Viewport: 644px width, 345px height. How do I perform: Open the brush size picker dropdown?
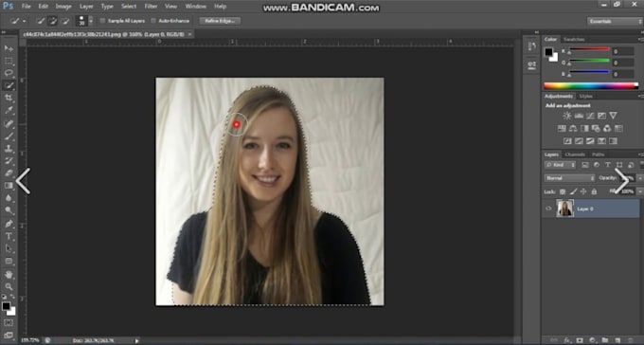pos(91,21)
